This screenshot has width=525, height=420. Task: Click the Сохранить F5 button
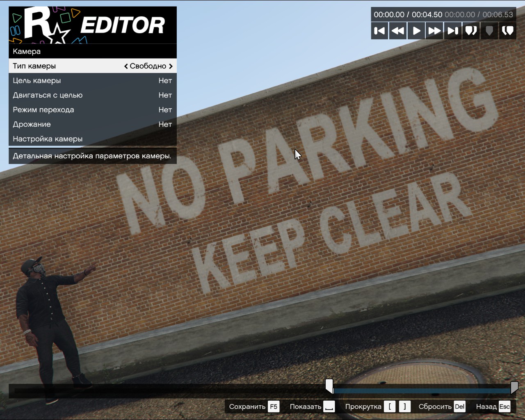pyautogui.click(x=254, y=406)
